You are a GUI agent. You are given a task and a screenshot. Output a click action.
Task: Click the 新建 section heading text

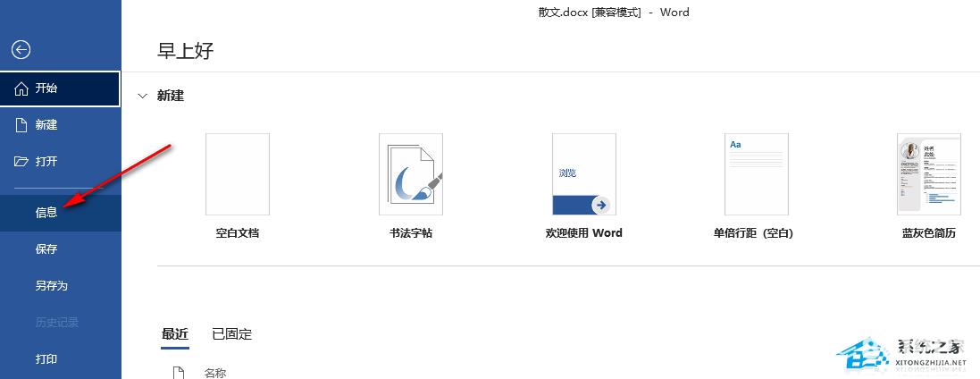[171, 97]
